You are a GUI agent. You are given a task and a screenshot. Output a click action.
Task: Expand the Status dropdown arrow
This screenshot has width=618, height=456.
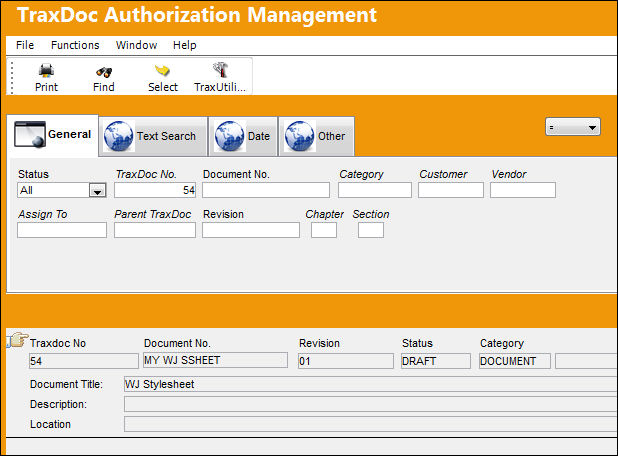(x=97, y=191)
